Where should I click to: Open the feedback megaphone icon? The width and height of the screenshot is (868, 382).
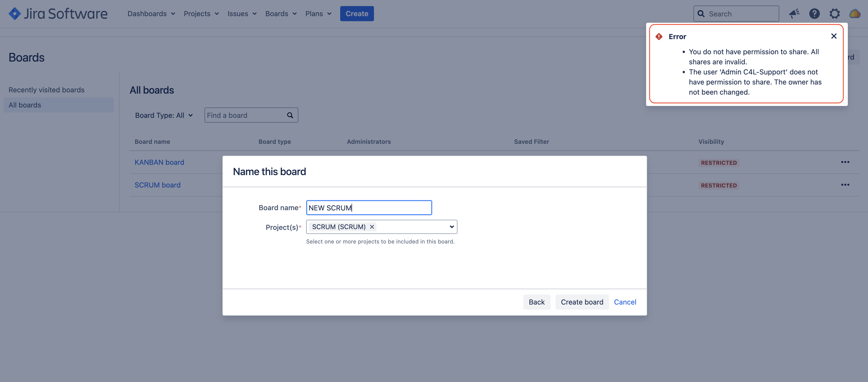click(794, 14)
